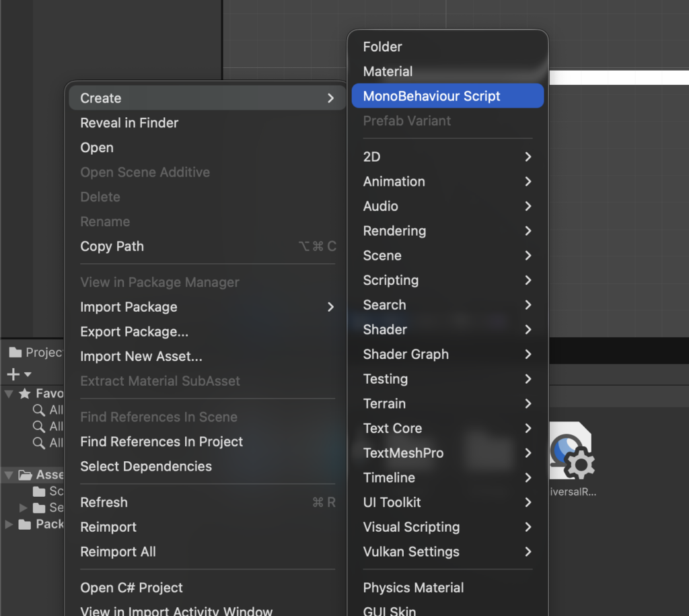Expand the Packages folder arrow
689x616 pixels.
(x=9, y=524)
